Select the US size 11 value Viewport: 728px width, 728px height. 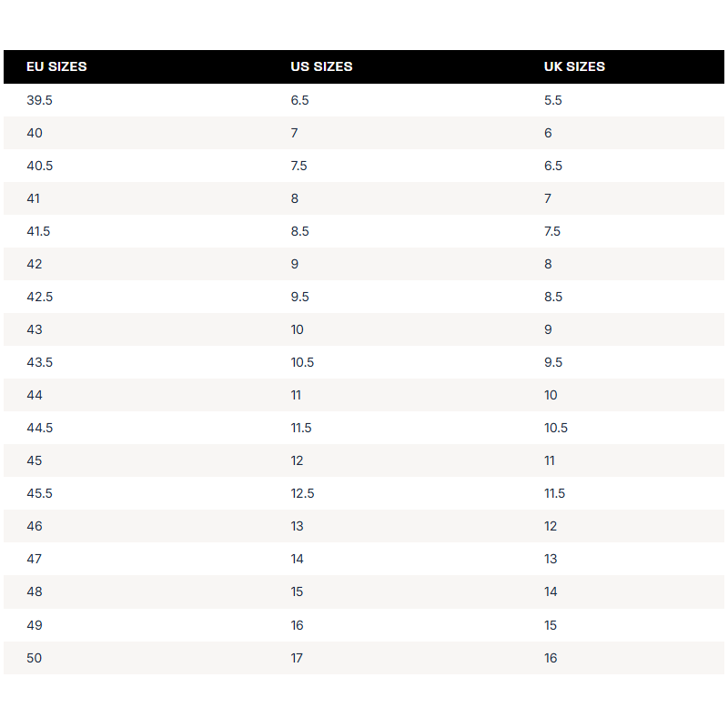click(x=296, y=395)
